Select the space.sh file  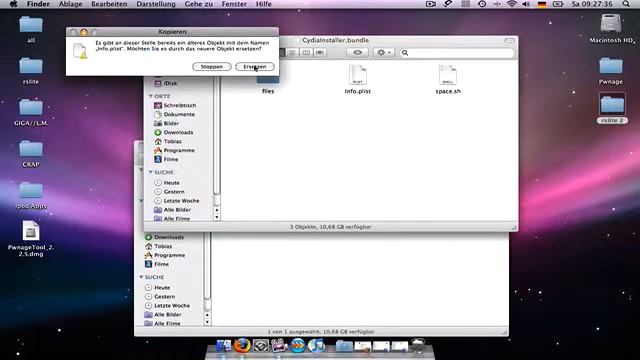point(448,80)
